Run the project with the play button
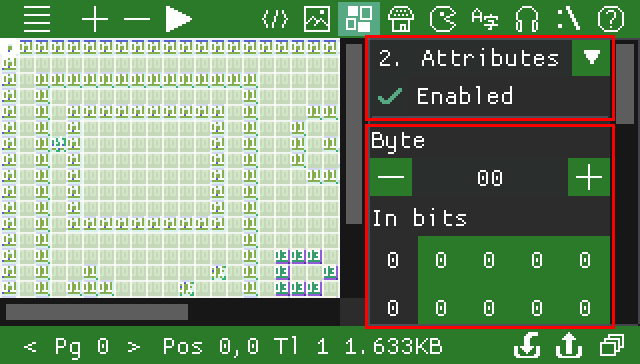This screenshot has height=364, width=640. [178, 19]
